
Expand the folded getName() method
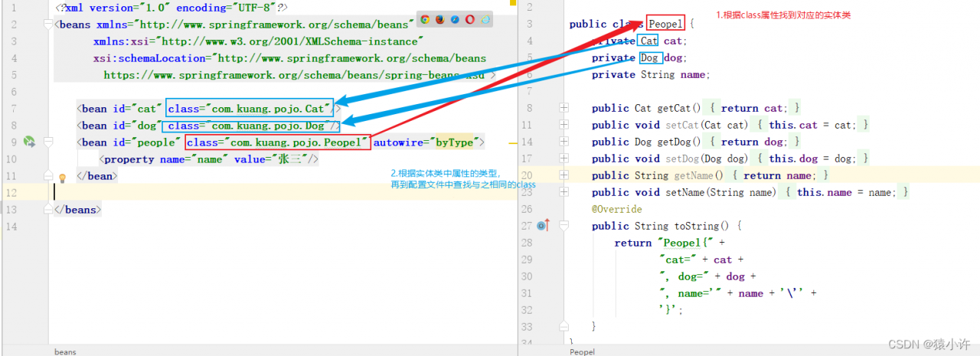tap(564, 175)
